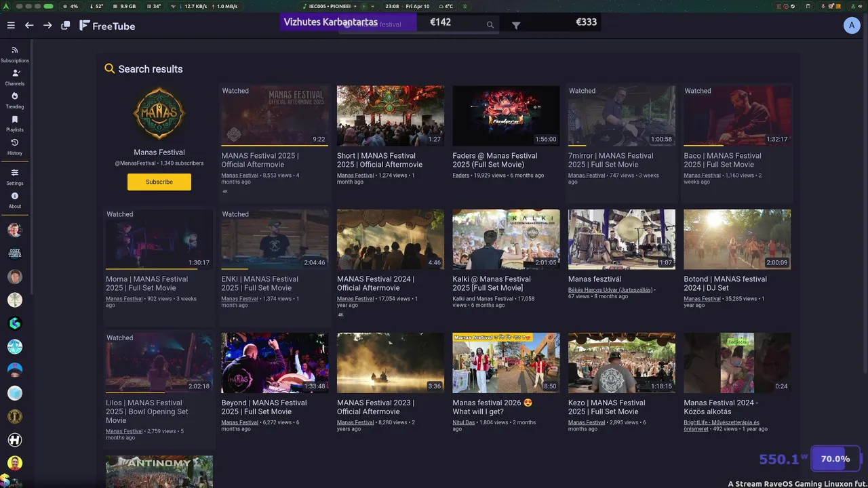
Task: Open the H logo channel avatar in sidebar
Action: [x=15, y=440]
